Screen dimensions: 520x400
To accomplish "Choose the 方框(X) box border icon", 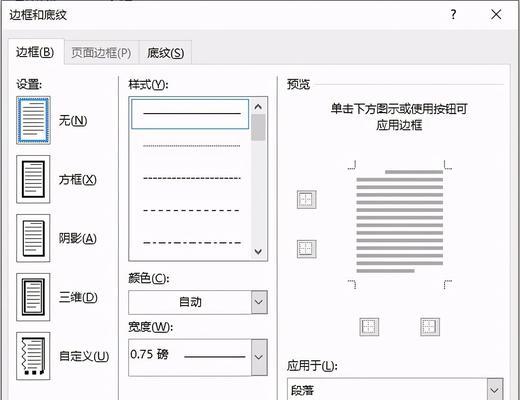I will 33,179.
